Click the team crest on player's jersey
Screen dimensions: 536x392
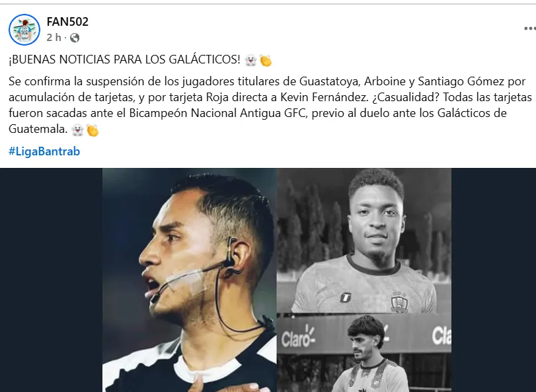coord(399,302)
